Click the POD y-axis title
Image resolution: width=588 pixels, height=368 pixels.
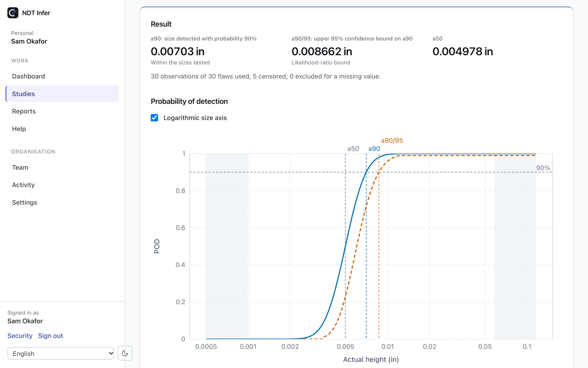point(157,246)
